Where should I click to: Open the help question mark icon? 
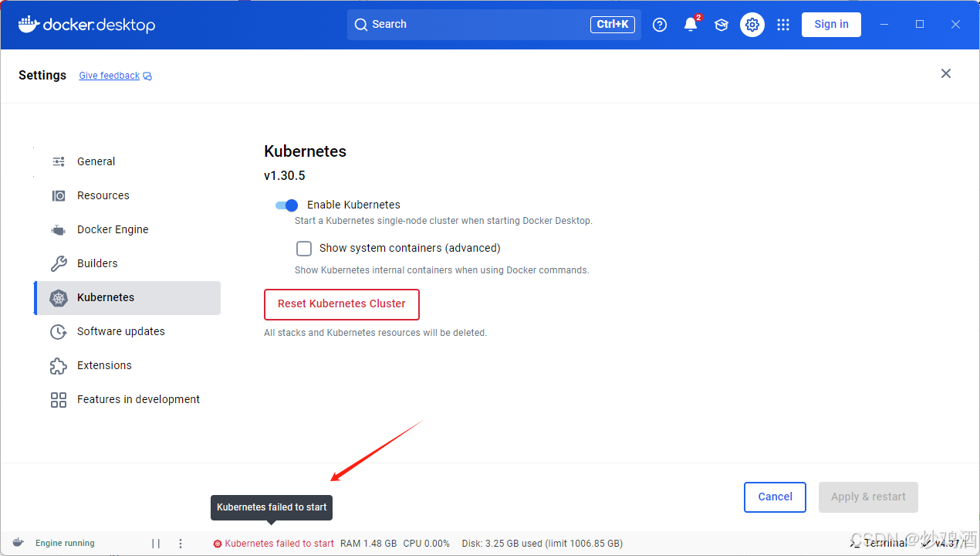[x=660, y=25]
